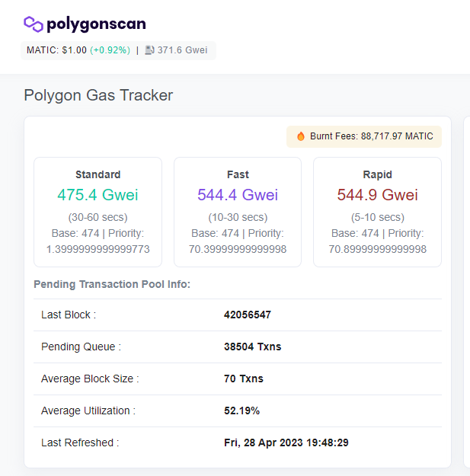This screenshot has width=470, height=476.
Task: Click the 475.4 Gwei standard value
Action: 98,195
